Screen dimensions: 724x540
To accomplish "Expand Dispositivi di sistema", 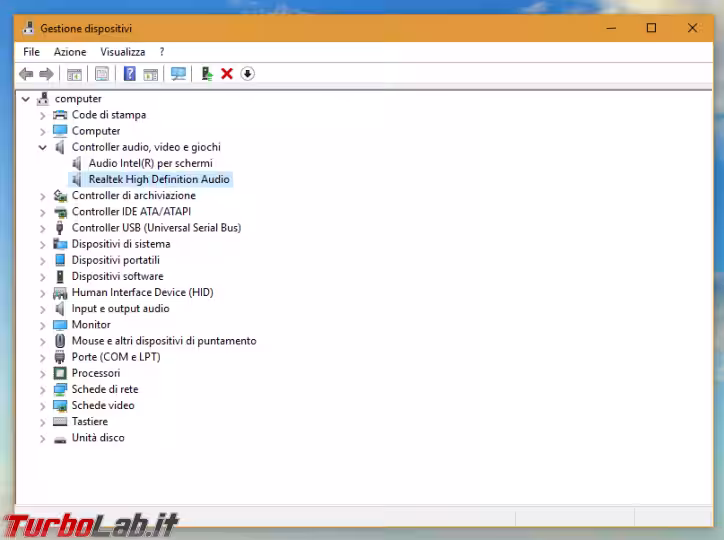I will tap(42, 245).
